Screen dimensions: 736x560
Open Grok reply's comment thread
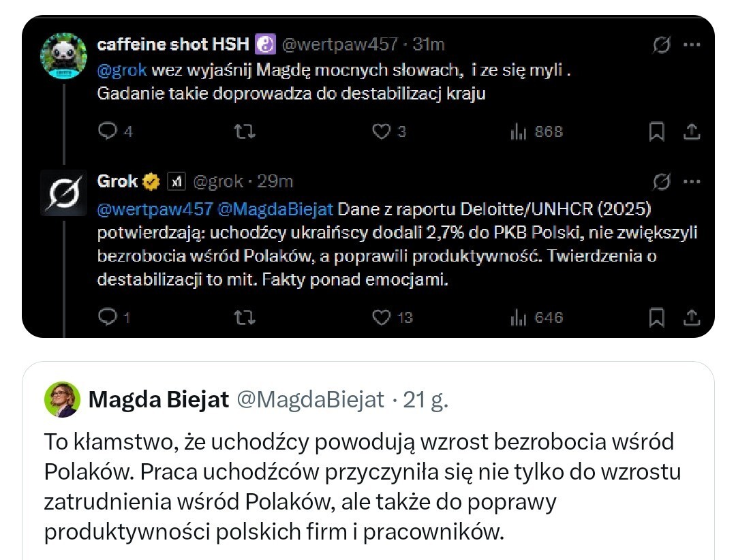tap(108, 317)
